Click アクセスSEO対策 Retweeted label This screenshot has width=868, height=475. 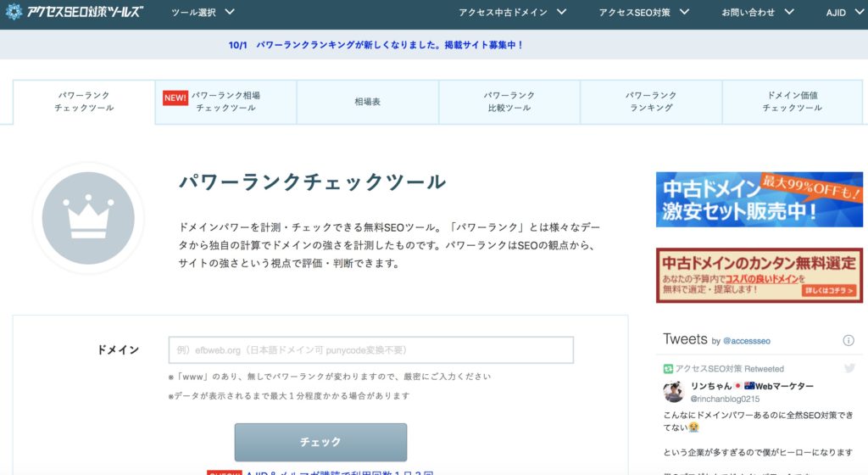(x=730, y=369)
